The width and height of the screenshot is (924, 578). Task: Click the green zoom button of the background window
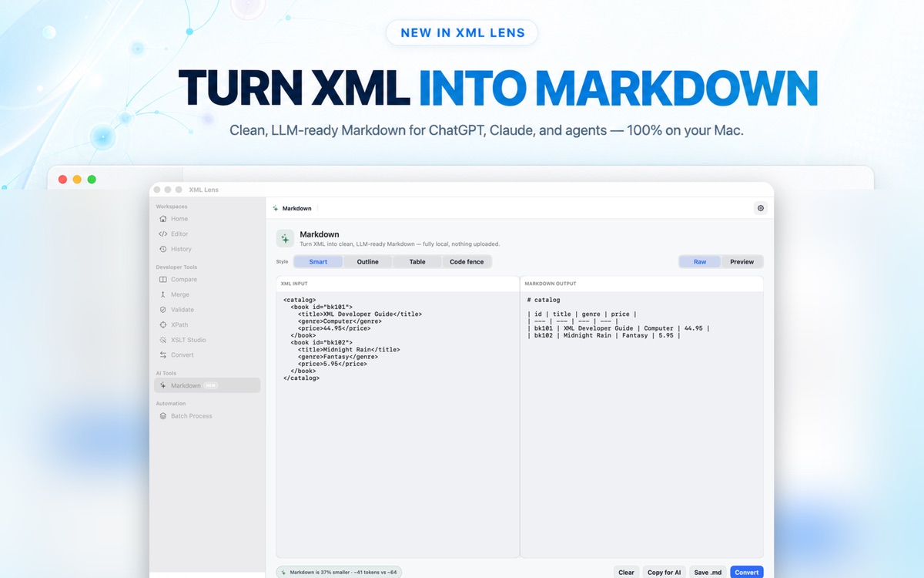pyautogui.click(x=92, y=180)
